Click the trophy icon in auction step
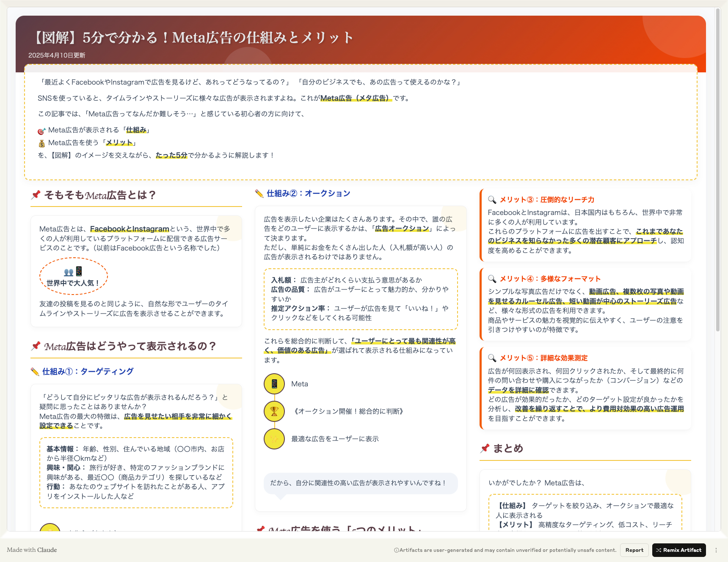This screenshot has height=562, width=728. pos(274,411)
